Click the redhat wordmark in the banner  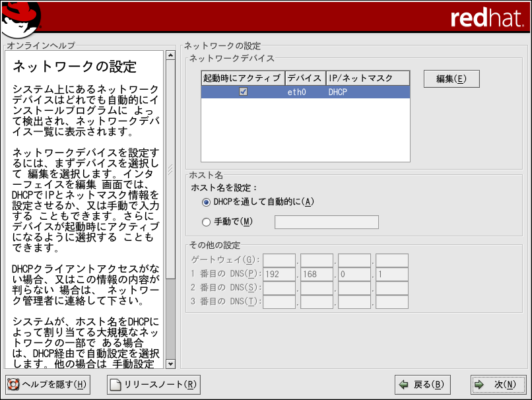tap(488, 18)
